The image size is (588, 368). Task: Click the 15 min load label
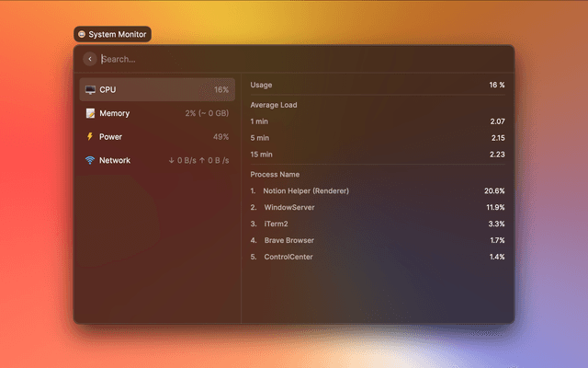[261, 155]
